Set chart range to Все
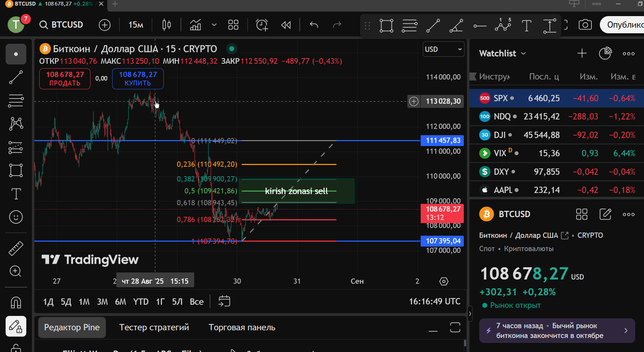 [197, 302]
